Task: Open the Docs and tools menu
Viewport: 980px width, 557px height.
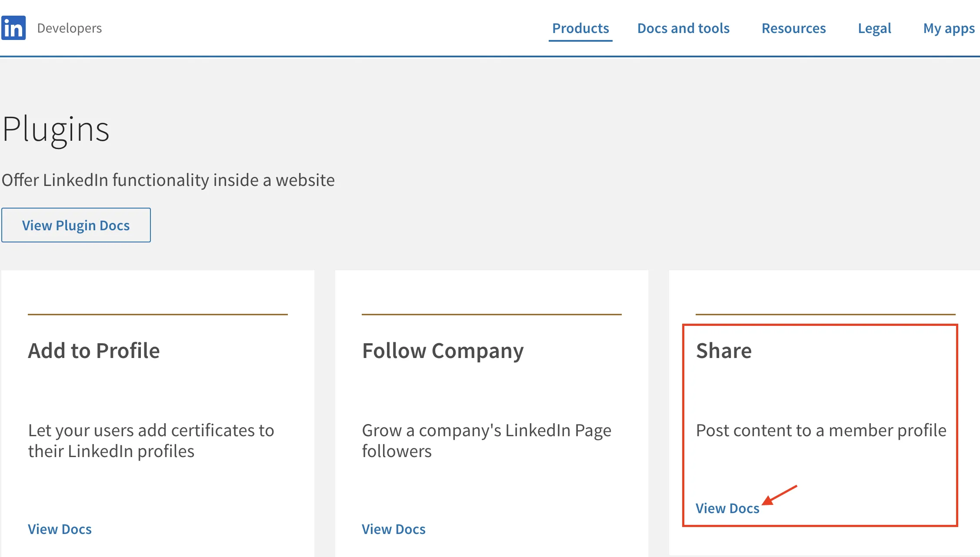Action: [683, 28]
